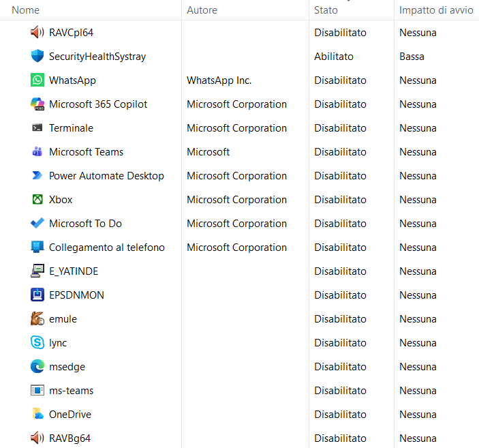Image resolution: width=479 pixels, height=448 pixels.
Task: Click the Terminale console icon
Action: tap(37, 128)
